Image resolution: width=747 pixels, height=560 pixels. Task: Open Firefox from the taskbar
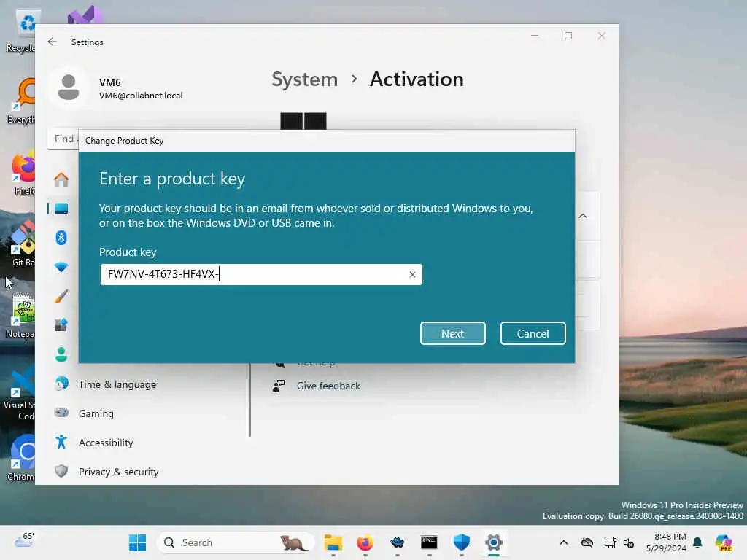365,542
